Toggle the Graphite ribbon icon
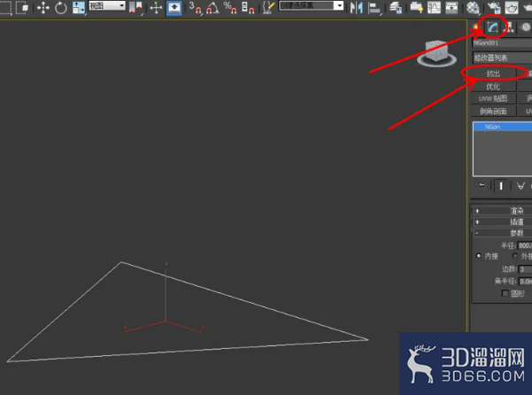The image size is (532, 395). 416,7
